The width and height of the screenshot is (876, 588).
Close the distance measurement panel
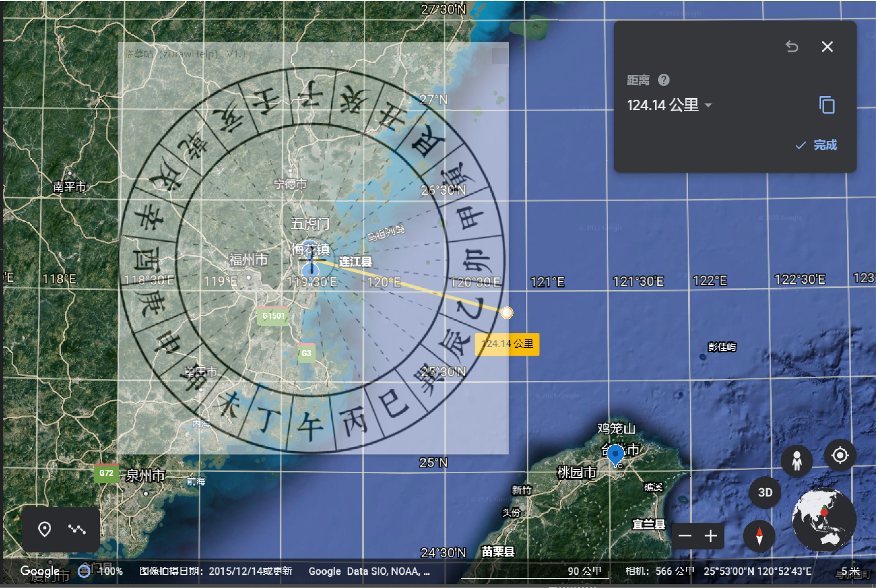point(827,47)
